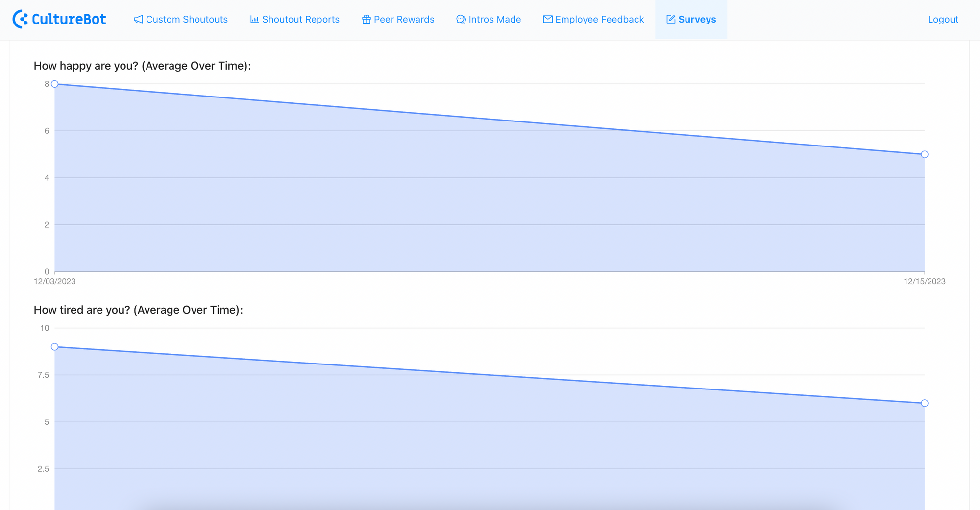Click the 12/03/2023 x-axis date label

point(54,281)
